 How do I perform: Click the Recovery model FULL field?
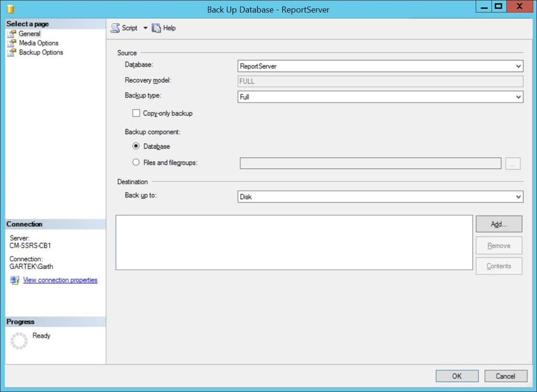click(x=380, y=81)
